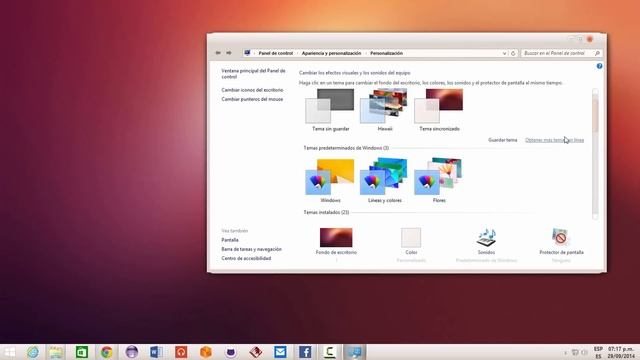This screenshot has width=640, height=360.
Task: Open the red headphones music app
Action: tap(181, 352)
